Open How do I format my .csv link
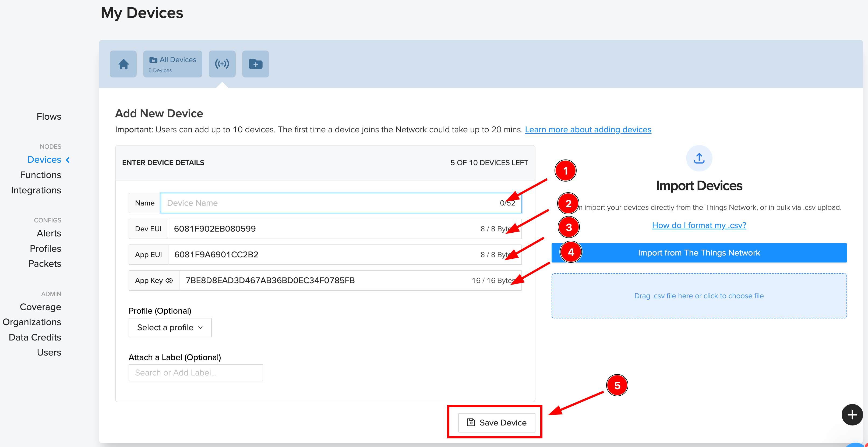The width and height of the screenshot is (868, 447). coord(698,225)
